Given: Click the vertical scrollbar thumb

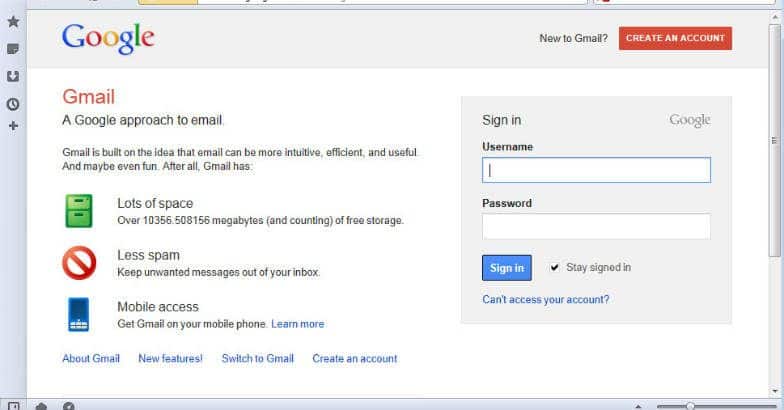Looking at the screenshot, I should [x=774, y=141].
